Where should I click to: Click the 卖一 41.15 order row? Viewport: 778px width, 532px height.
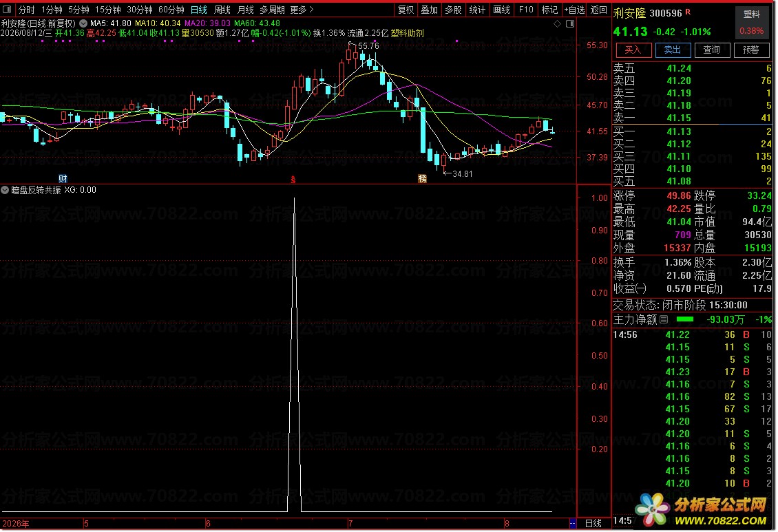coord(692,118)
